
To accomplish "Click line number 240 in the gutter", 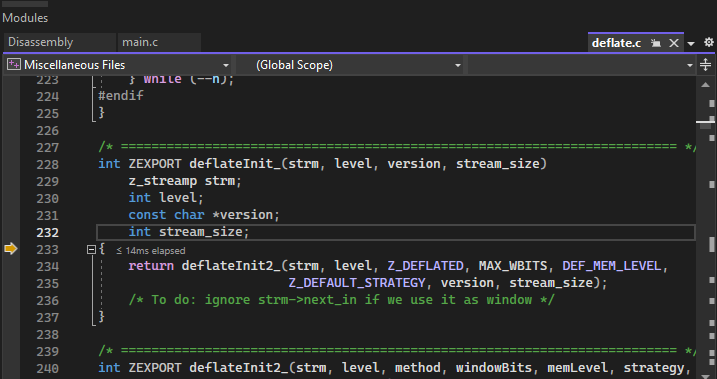I will (48, 368).
